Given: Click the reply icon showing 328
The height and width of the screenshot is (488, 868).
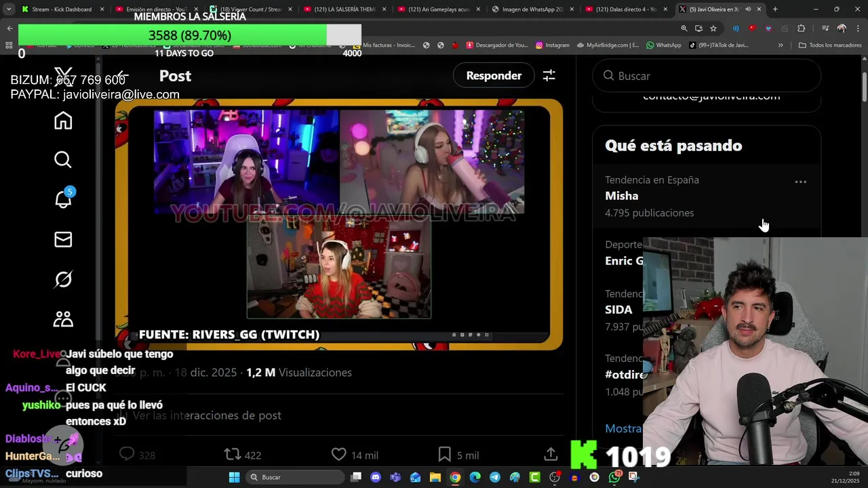Looking at the screenshot, I should point(127,454).
